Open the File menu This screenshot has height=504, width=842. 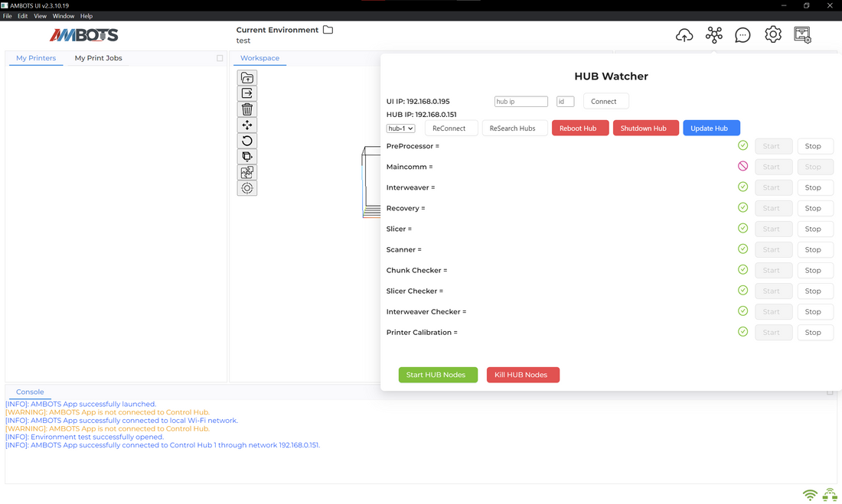(8, 16)
